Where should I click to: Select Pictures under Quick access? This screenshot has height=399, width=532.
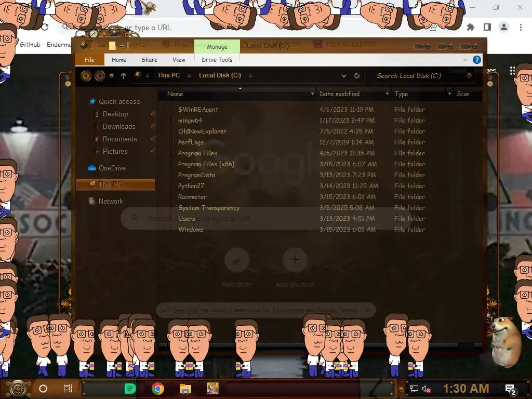[x=115, y=151]
